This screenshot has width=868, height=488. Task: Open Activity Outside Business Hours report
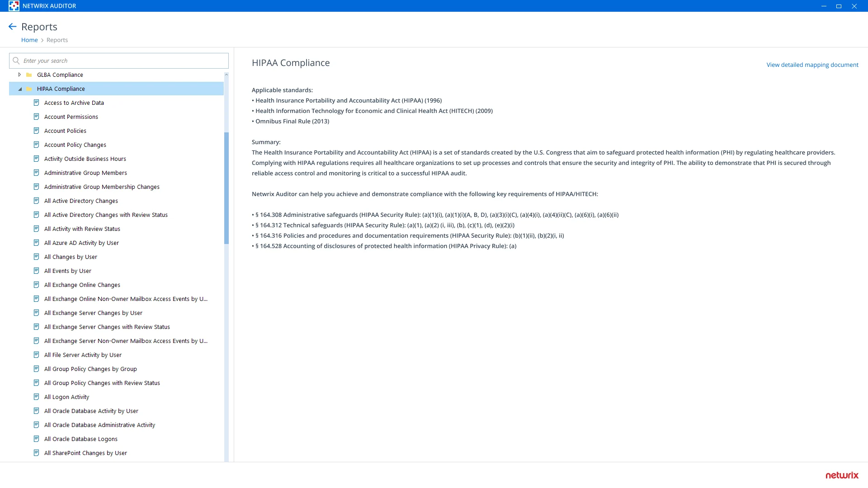coord(85,159)
